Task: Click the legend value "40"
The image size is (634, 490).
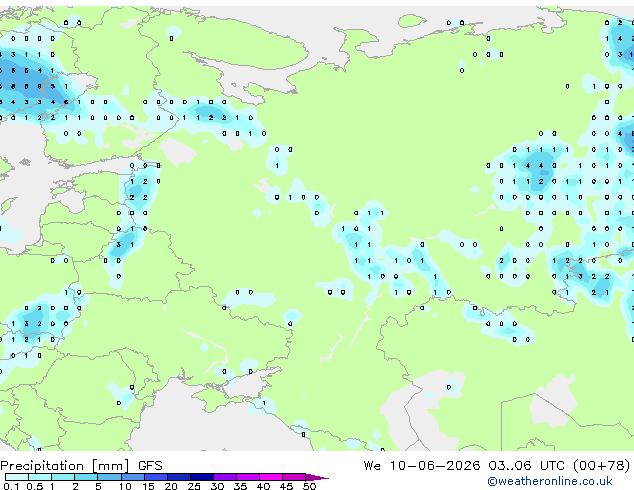Action: (x=263, y=486)
